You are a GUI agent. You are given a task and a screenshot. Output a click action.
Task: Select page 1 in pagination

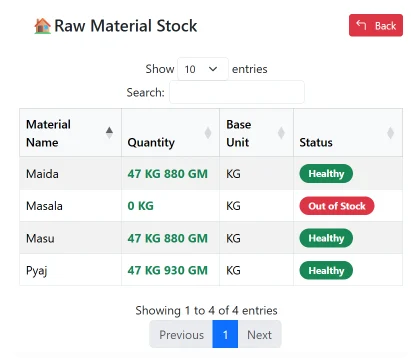pos(225,334)
